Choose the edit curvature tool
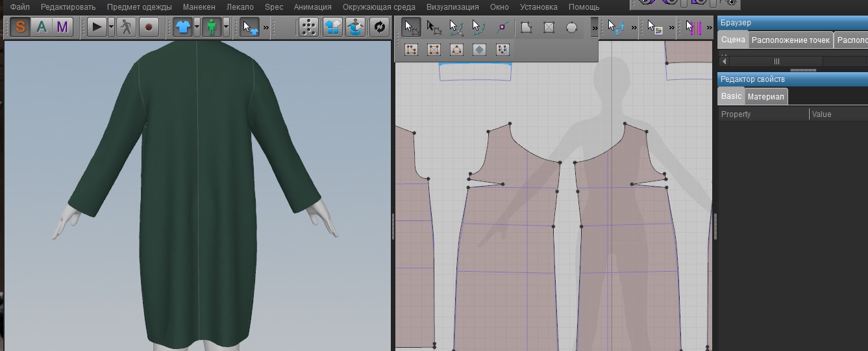The image size is (868, 351). 456,27
